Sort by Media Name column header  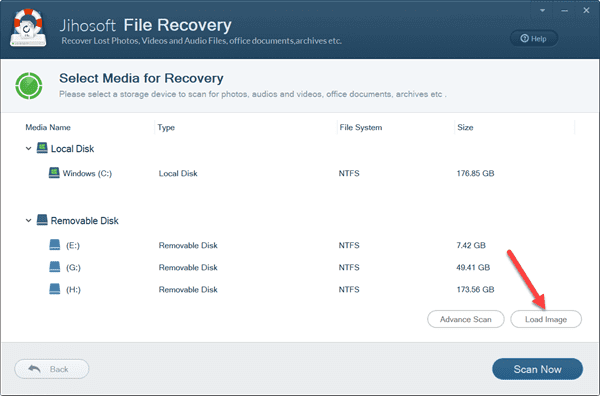48,127
